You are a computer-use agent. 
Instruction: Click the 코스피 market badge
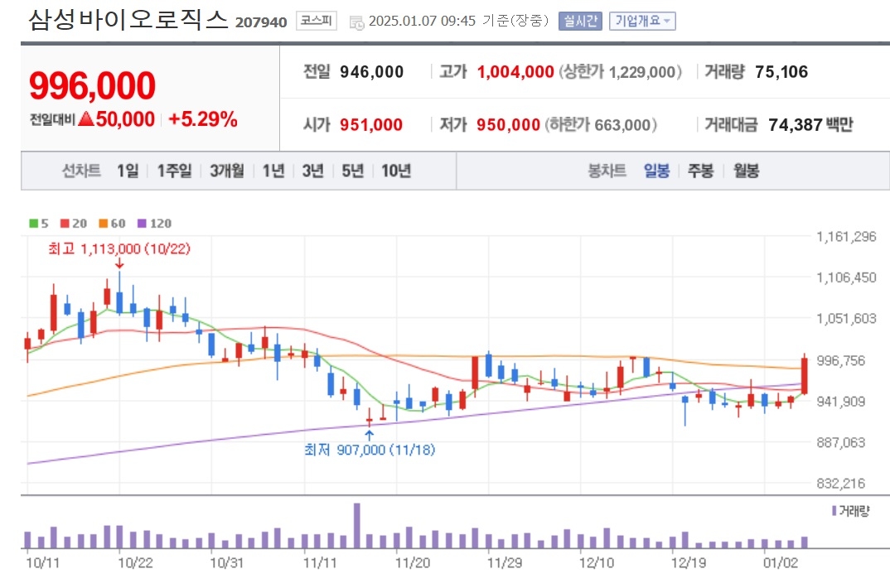point(317,21)
